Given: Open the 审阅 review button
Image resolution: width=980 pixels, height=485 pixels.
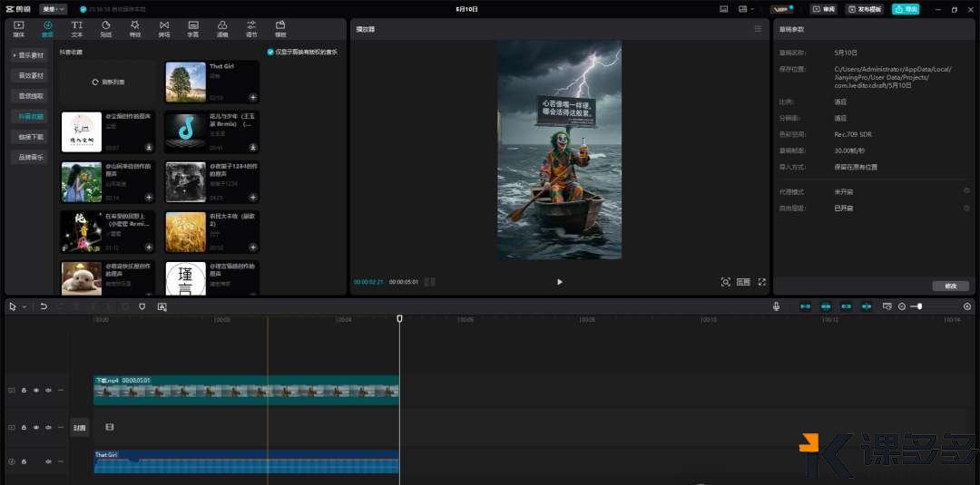Looking at the screenshot, I should tap(824, 9).
